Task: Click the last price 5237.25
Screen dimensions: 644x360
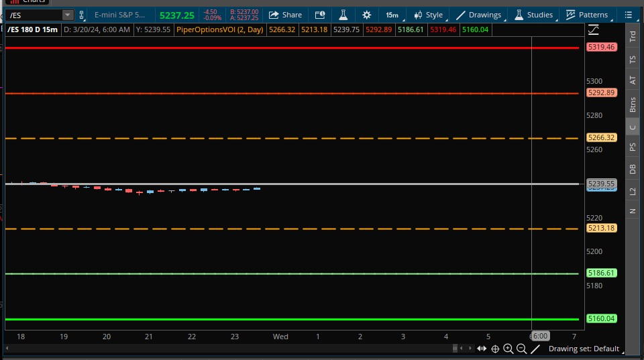Action: tap(177, 15)
